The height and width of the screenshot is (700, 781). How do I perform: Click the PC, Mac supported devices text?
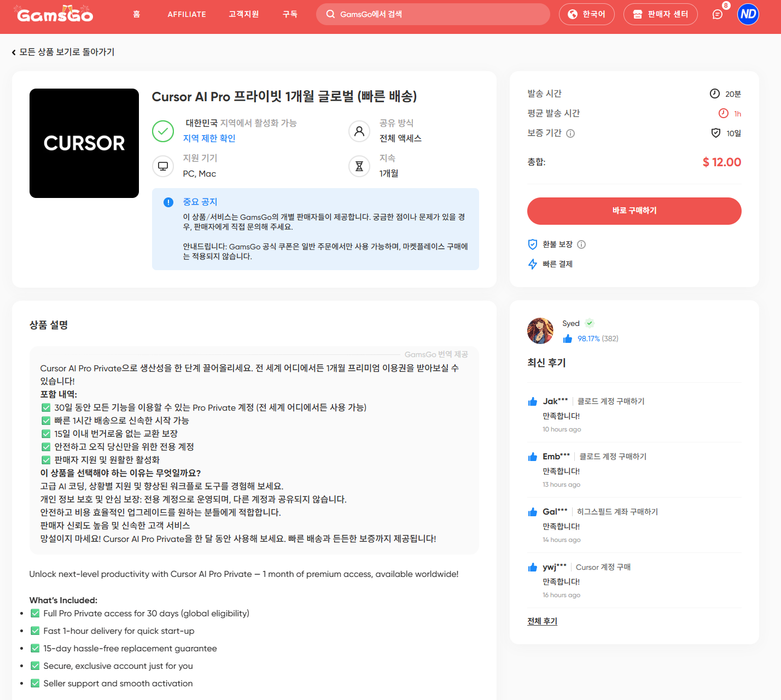pos(200,174)
